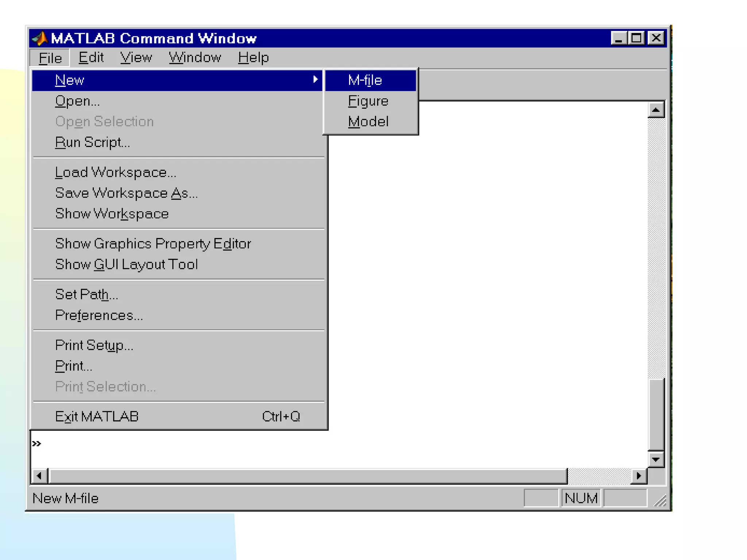Click the horizontal scrollbar right arrow
This screenshot has height=560, width=747.
click(638, 476)
